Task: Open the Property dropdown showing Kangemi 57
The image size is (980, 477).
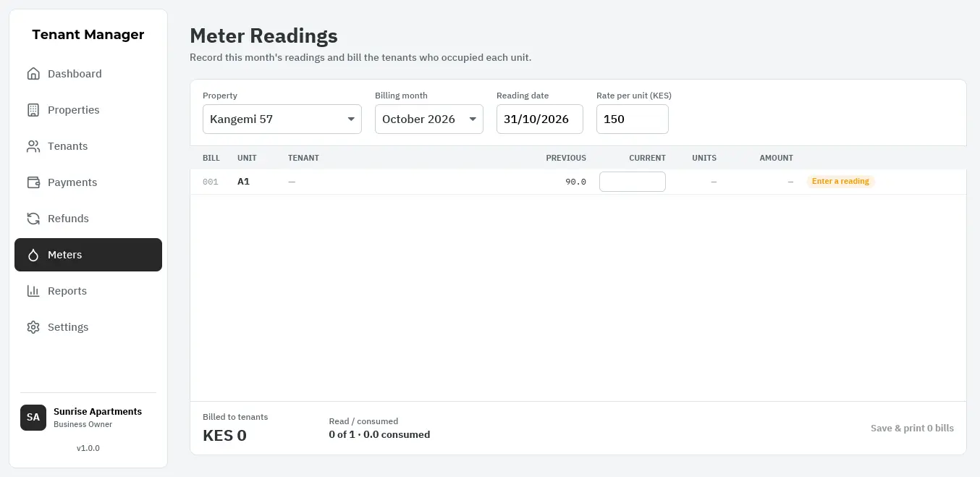Action: click(x=282, y=119)
